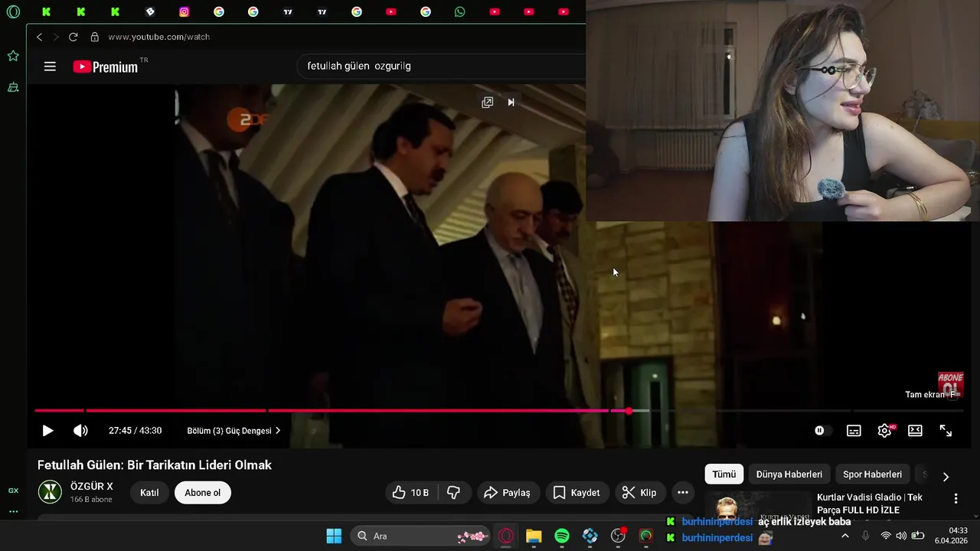Viewport: 980px width, 551px height.
Task: Open more actions next to Klip
Action: point(683,493)
